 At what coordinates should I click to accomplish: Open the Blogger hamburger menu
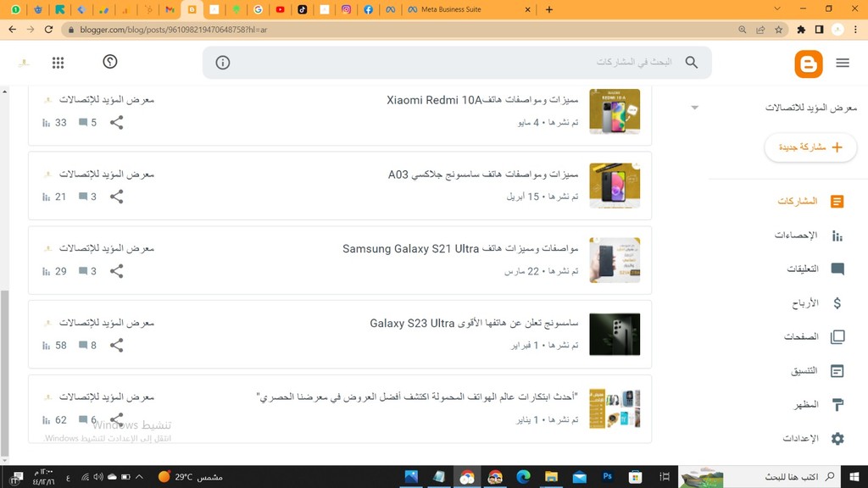[x=843, y=63]
